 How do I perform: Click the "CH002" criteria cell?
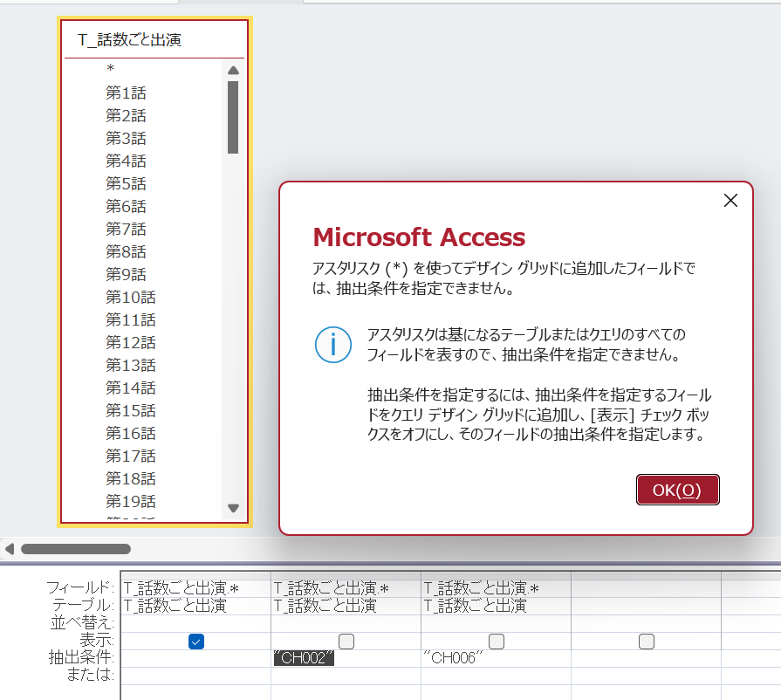click(346, 657)
